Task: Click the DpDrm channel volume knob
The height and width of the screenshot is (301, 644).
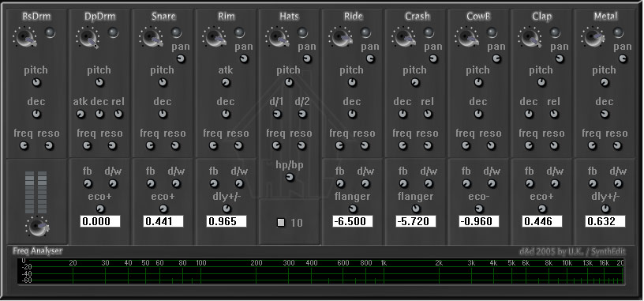Action: (x=88, y=37)
